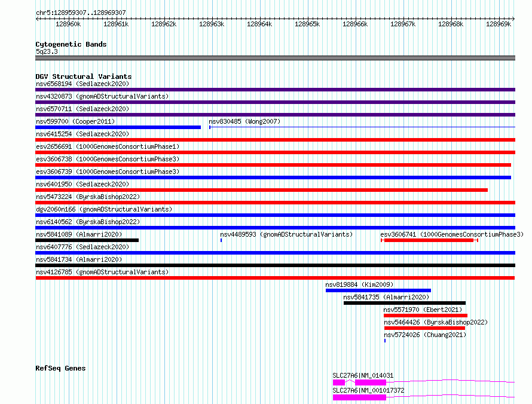Click the RefSeq Genes track title
Screen dimensions: 532x404
point(60,368)
